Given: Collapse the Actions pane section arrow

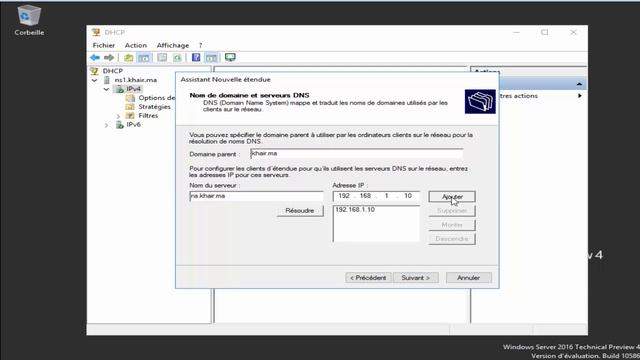Looking at the screenshot, I should [x=579, y=84].
